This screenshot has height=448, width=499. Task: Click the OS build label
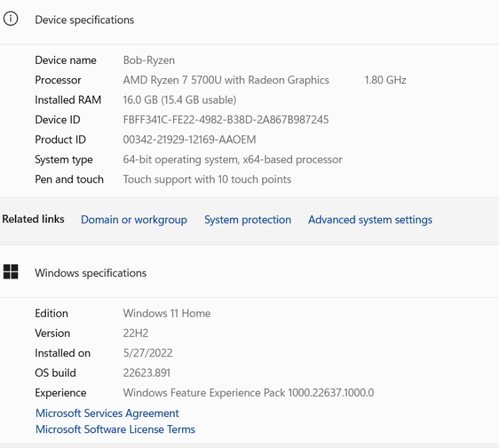[x=55, y=373]
